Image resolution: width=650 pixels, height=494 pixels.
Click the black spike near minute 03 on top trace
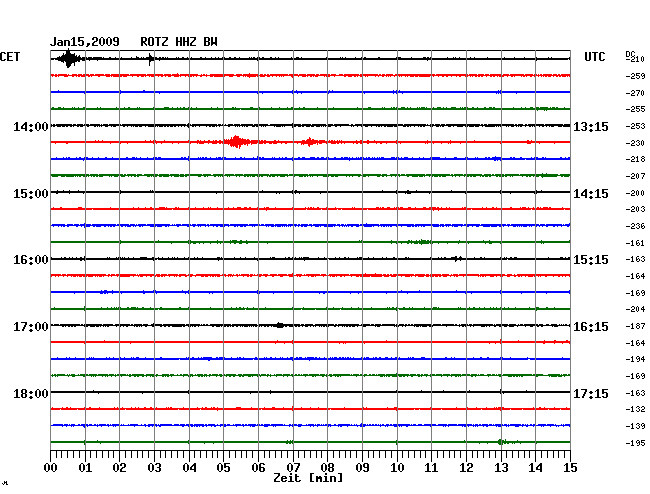click(150, 59)
